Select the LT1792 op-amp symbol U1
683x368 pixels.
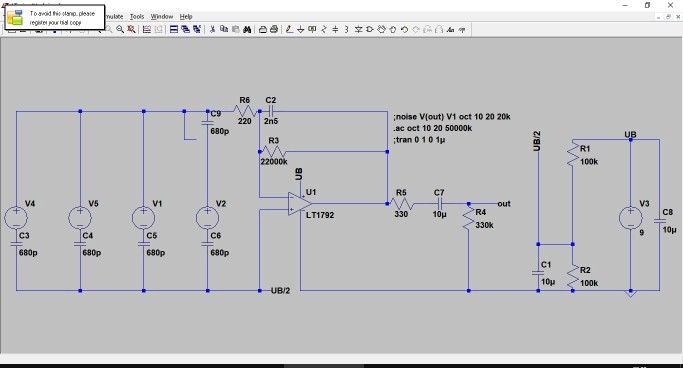[300, 203]
